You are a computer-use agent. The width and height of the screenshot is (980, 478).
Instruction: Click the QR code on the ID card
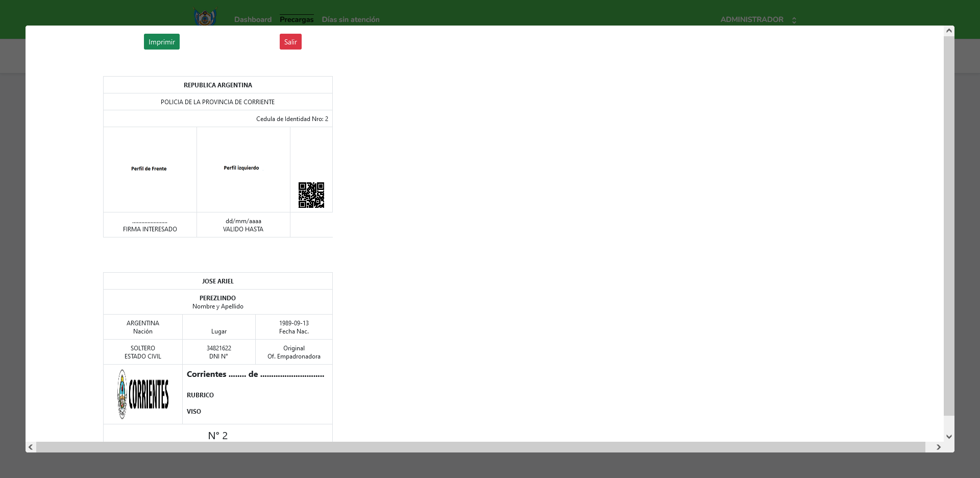(311, 195)
